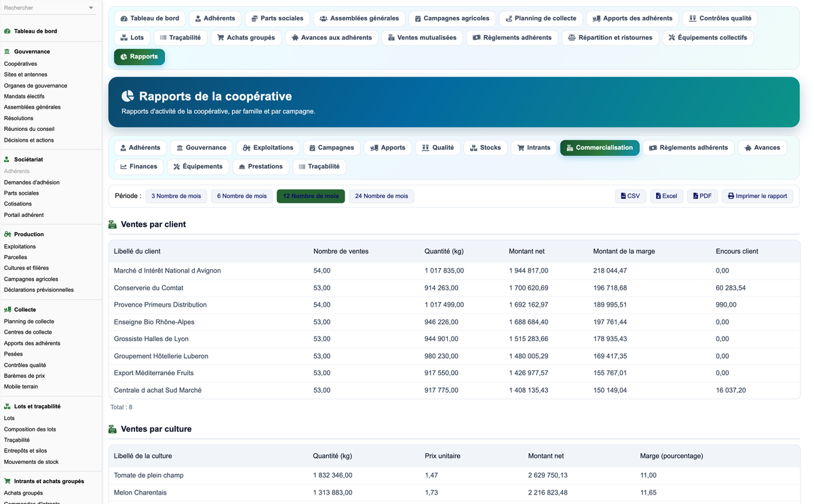Switch to Traçabilité report family
814x504 pixels.
point(319,167)
